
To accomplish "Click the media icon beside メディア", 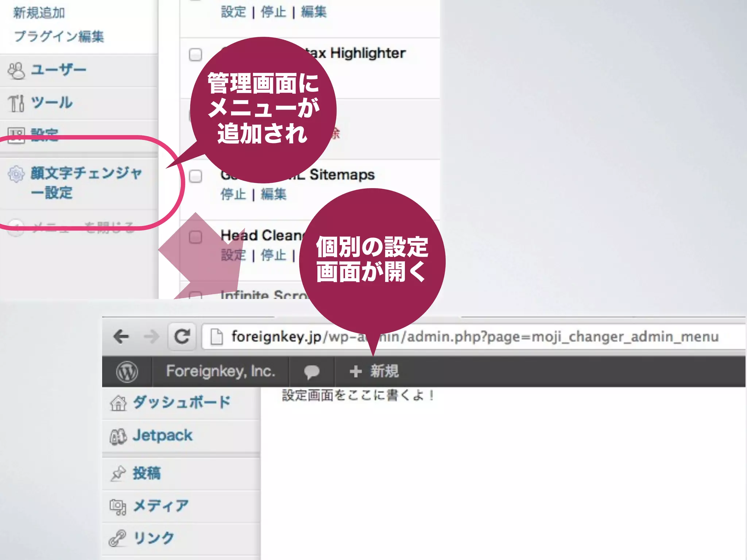I will point(118,506).
